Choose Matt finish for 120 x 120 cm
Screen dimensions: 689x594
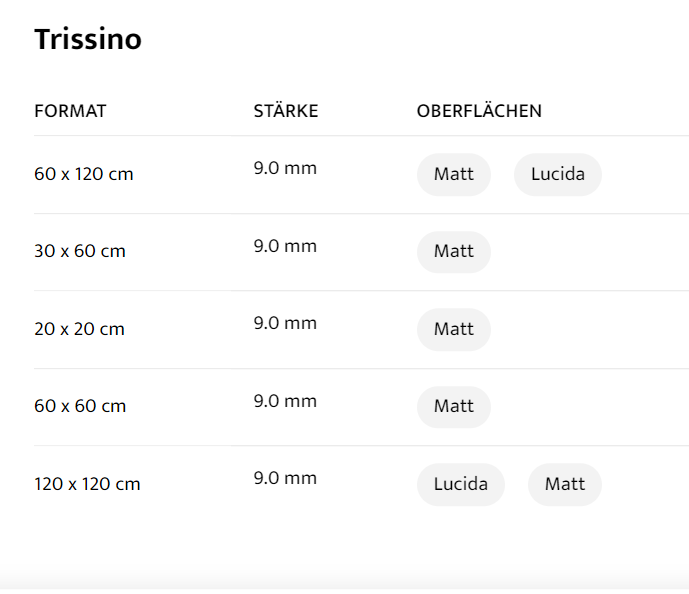(564, 484)
